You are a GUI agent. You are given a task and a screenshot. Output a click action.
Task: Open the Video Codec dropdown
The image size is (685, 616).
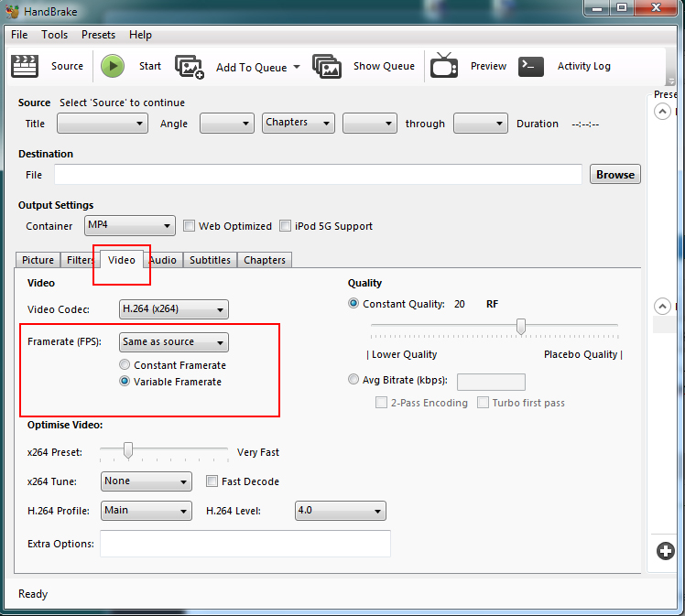click(x=173, y=309)
